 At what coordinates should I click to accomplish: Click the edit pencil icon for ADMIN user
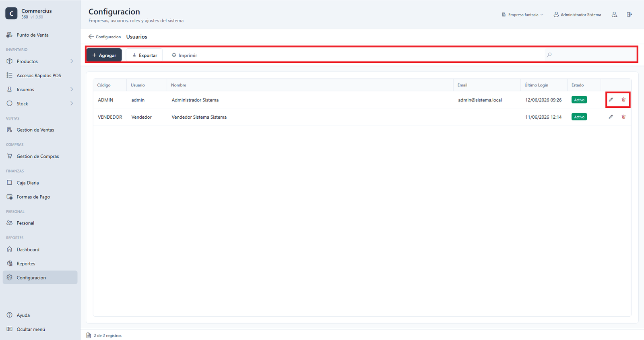611,100
